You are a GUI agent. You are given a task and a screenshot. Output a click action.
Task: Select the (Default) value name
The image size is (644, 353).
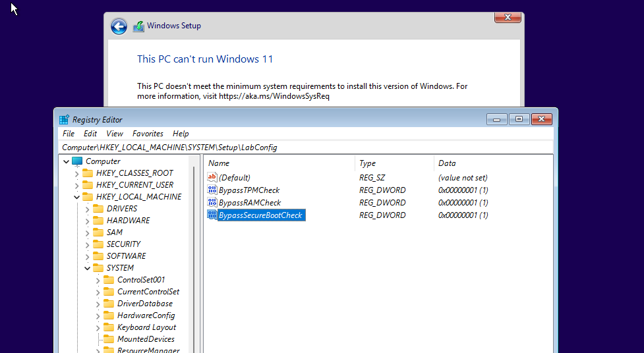(x=235, y=177)
